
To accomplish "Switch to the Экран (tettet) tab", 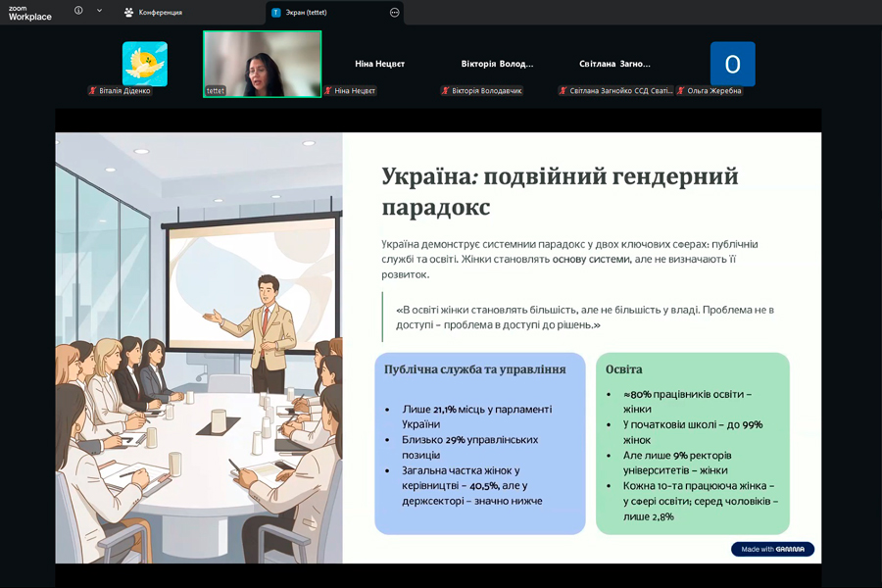I will coord(335,13).
